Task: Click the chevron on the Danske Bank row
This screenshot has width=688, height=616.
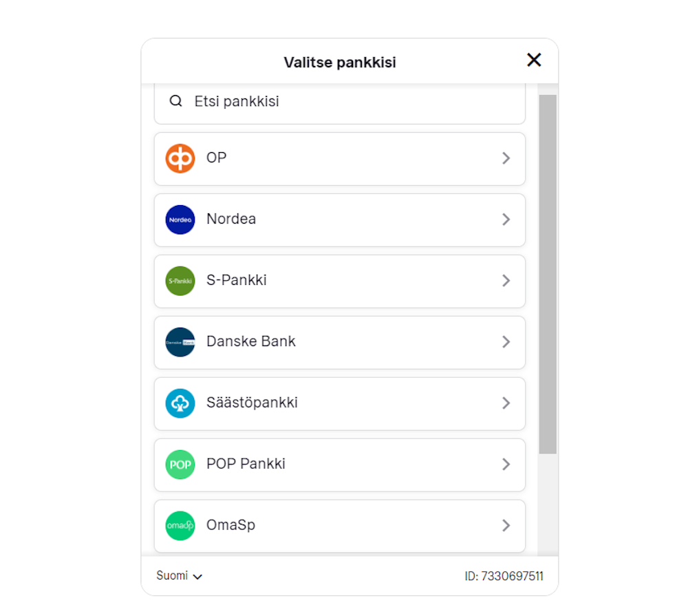Action: 506,342
